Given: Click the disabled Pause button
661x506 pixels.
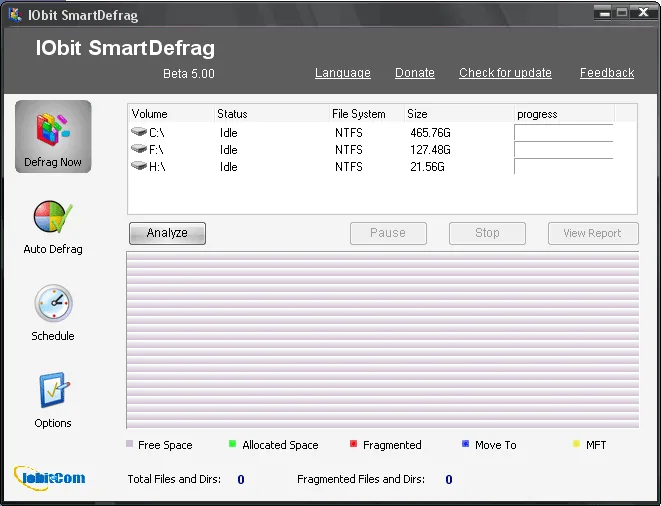Looking at the screenshot, I should pos(388,233).
